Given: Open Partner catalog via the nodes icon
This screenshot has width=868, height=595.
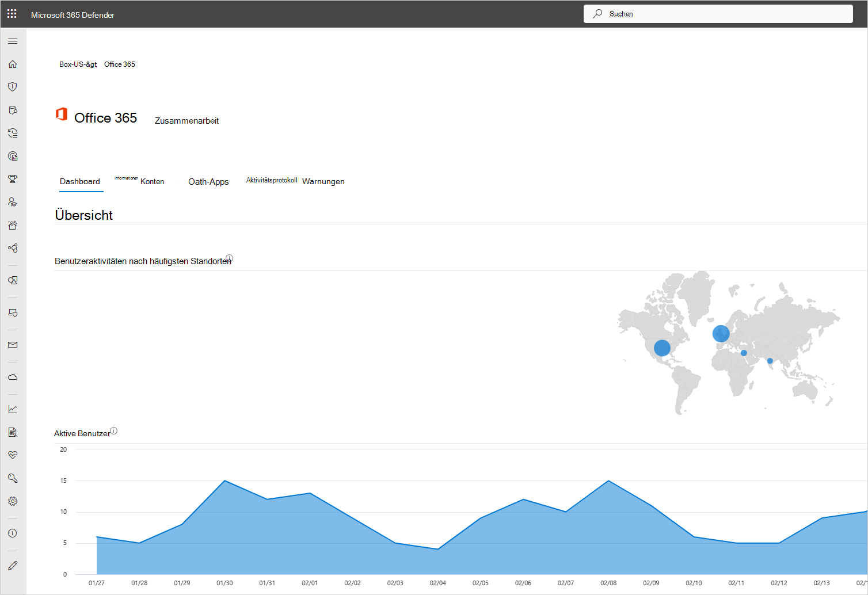Looking at the screenshot, I should [12, 247].
